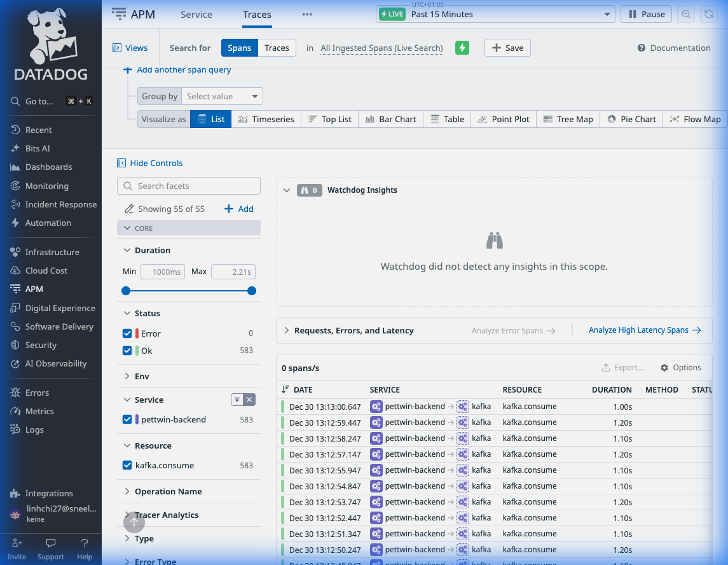Screen dimensions: 728x565
Task: Click the zoom out time range icon
Action: pos(686,15)
